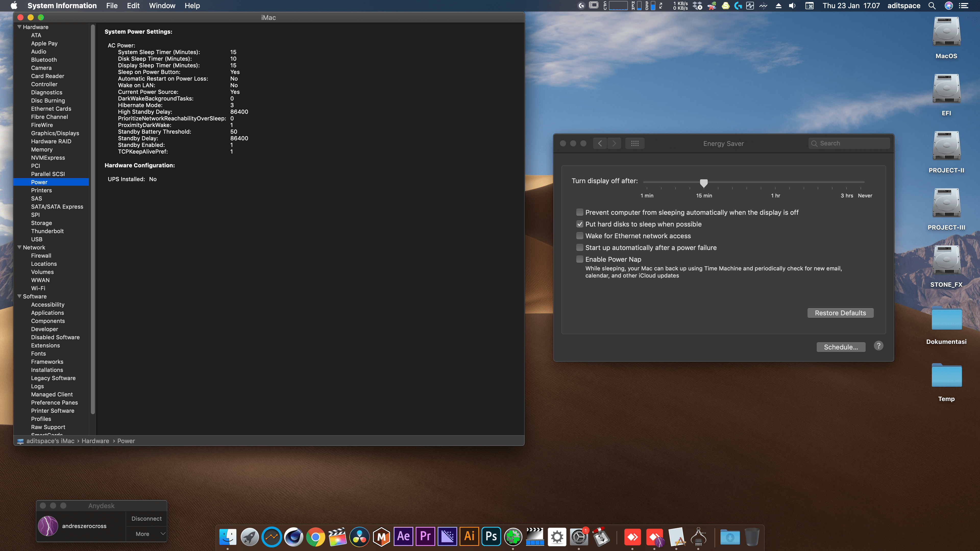This screenshot has height=551, width=980.
Task: Open Adobe Media Encoder from the Dock
Action: click(x=447, y=536)
